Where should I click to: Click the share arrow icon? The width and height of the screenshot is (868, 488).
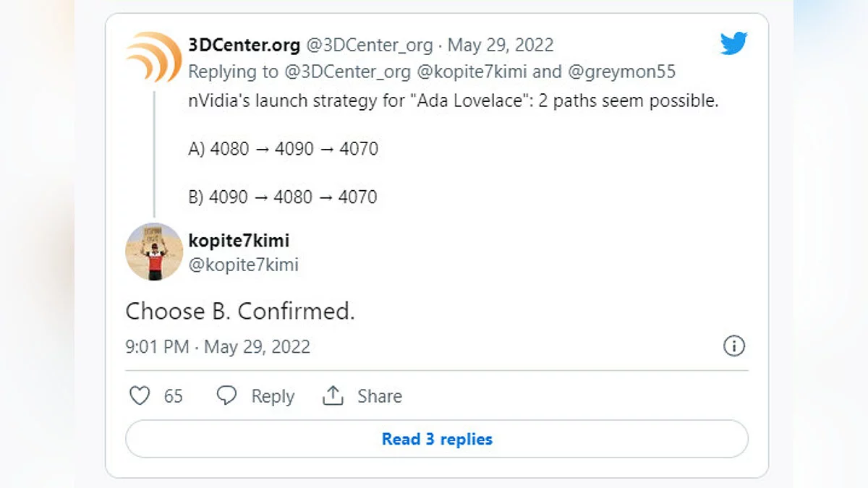point(332,396)
